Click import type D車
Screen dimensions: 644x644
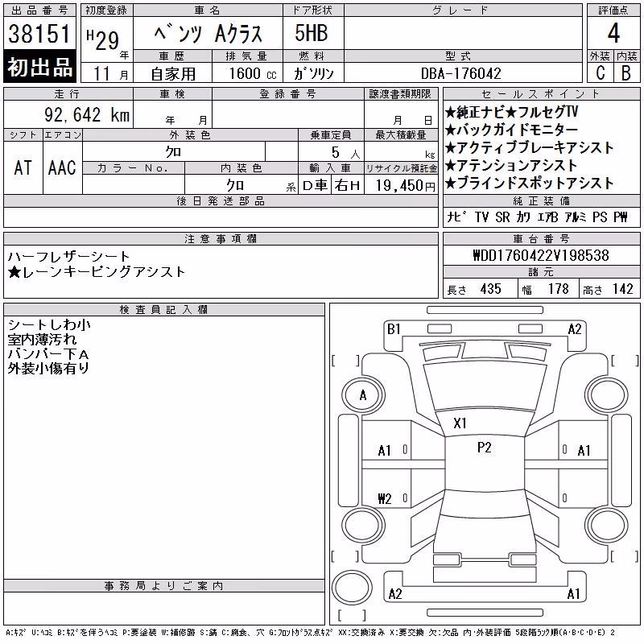315,186
